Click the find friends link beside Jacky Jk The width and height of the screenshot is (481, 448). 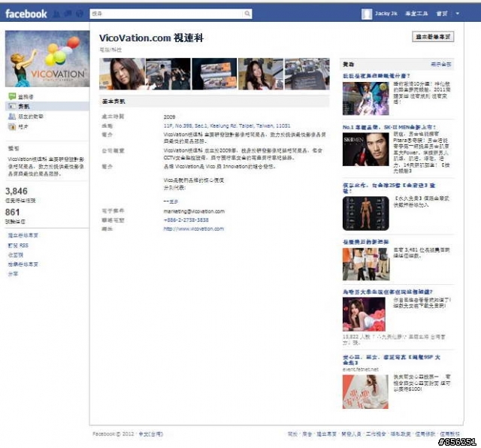[416, 14]
